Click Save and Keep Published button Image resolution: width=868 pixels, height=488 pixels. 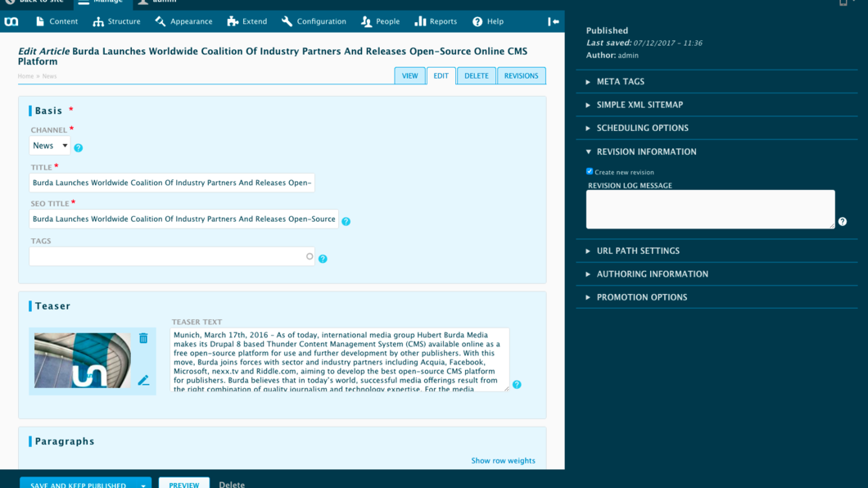pyautogui.click(x=78, y=483)
